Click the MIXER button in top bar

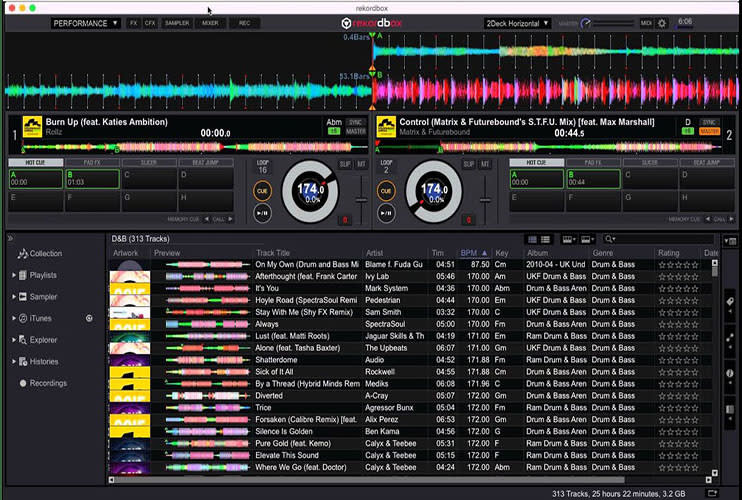coord(210,23)
